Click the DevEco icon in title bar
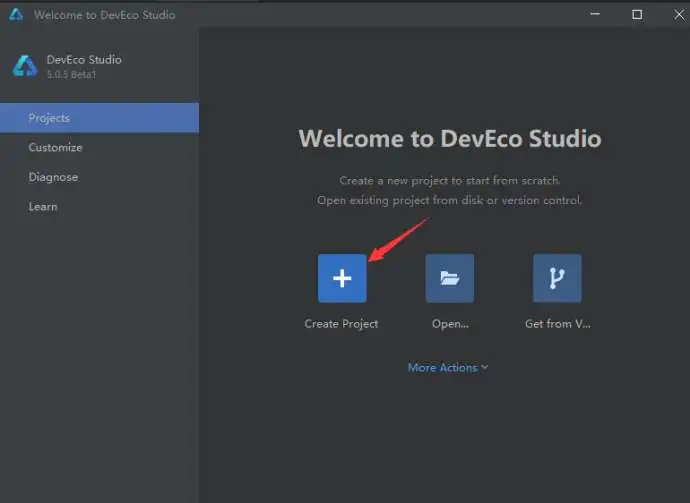This screenshot has height=503, width=690. tap(16, 15)
